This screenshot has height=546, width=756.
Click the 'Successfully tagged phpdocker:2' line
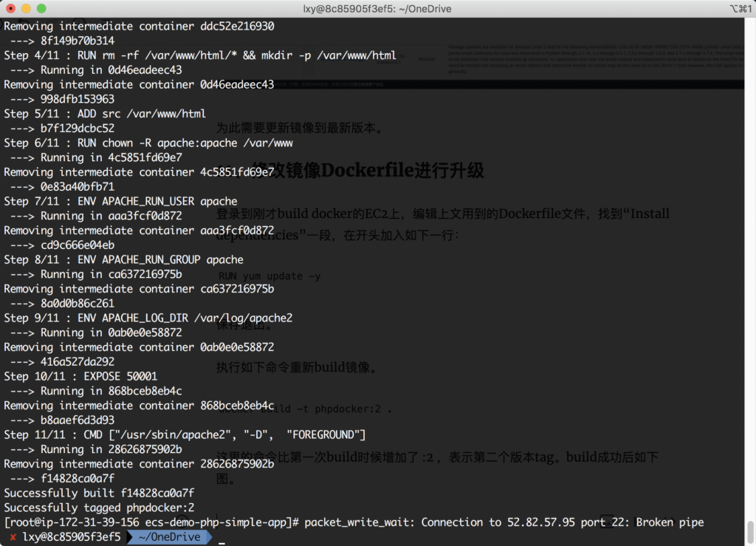(99, 508)
